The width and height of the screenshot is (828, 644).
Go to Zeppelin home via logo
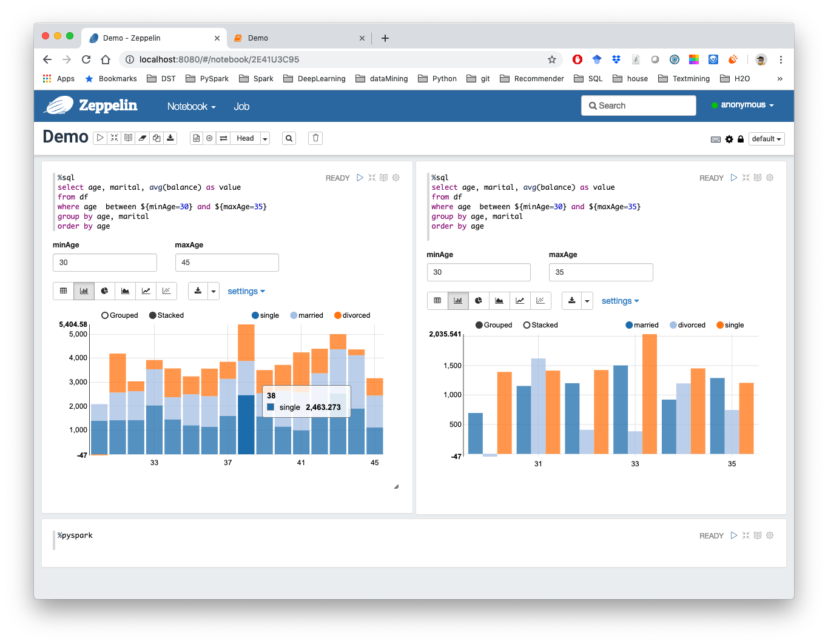(90, 106)
